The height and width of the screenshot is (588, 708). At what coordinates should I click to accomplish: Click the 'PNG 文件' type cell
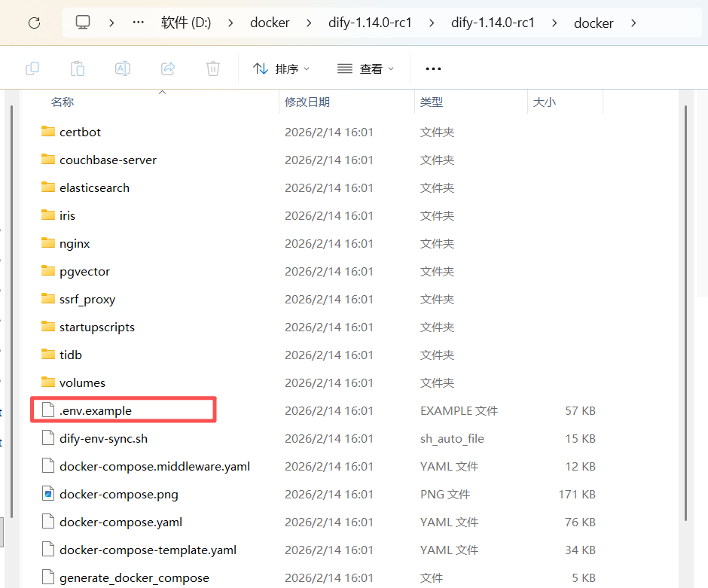click(x=444, y=494)
